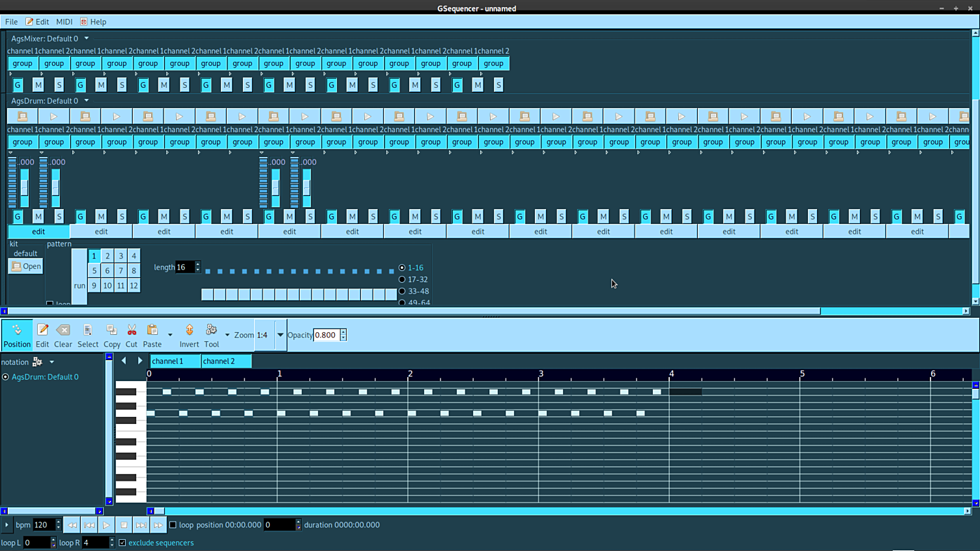Image resolution: width=980 pixels, height=551 pixels.
Task: Activate the Edit pencil tool
Action: point(42,335)
